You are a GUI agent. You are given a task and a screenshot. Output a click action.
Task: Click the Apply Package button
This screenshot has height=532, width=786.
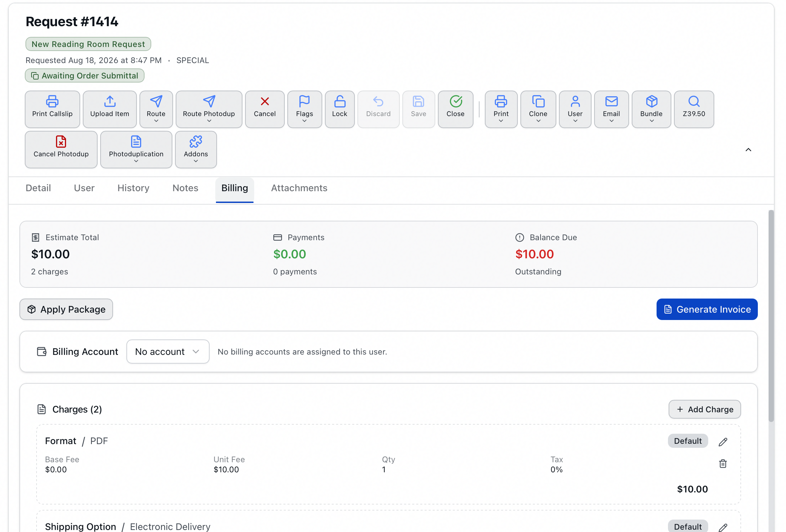(x=66, y=309)
